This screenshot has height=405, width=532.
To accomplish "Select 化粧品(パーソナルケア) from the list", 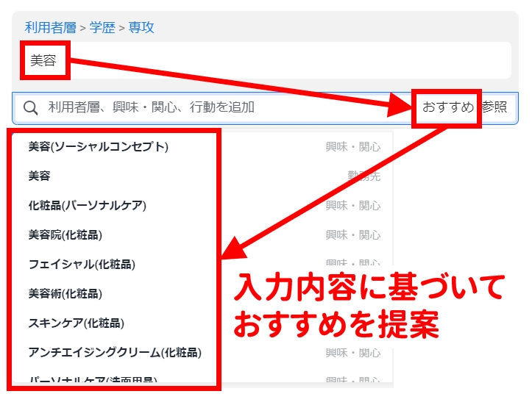I will tap(87, 206).
